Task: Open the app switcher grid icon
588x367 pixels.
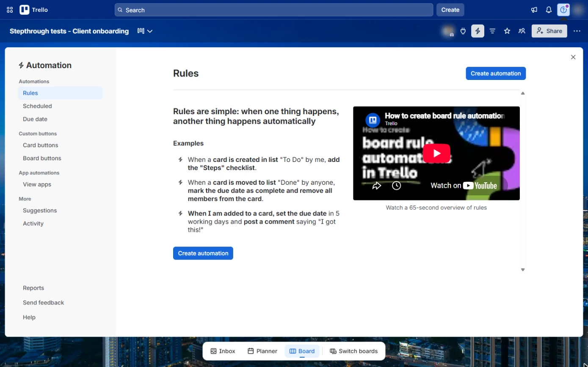Action: (10, 10)
